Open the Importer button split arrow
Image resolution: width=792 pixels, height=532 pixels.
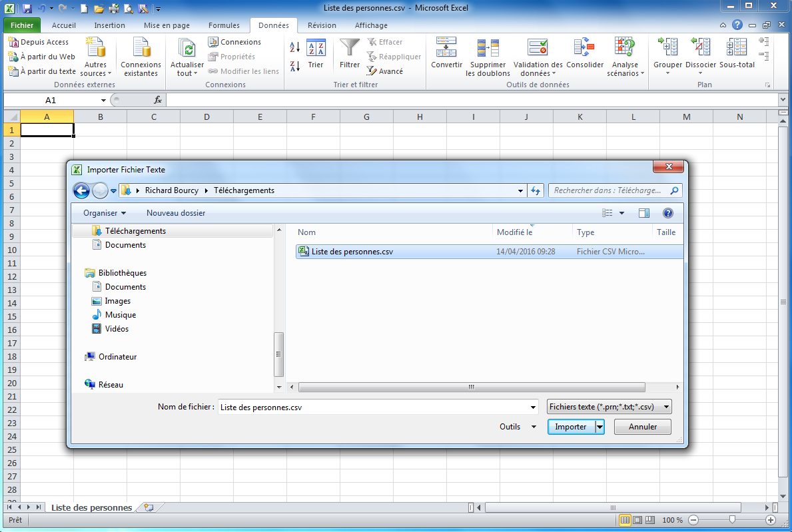(x=599, y=427)
